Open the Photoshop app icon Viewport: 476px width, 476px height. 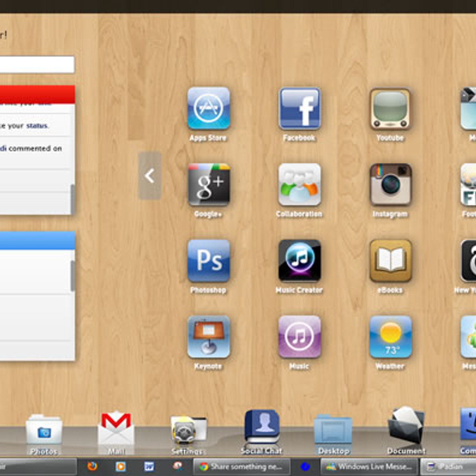(x=209, y=261)
